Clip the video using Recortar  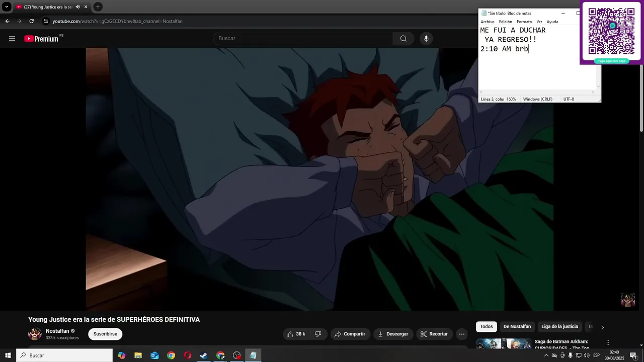coord(434,334)
